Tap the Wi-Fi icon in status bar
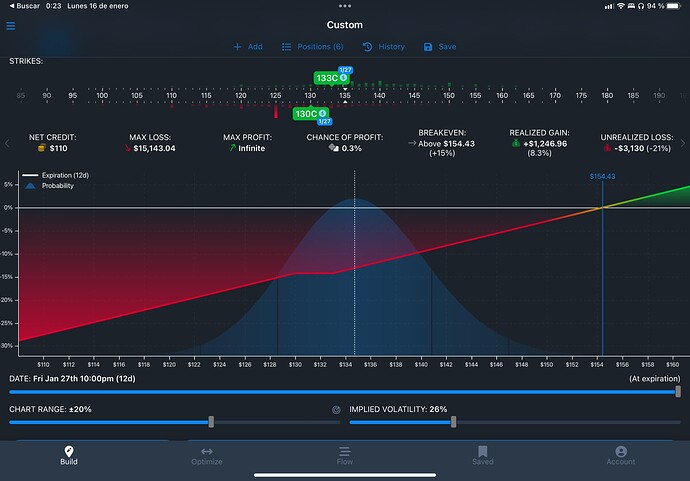 [x=620, y=6]
